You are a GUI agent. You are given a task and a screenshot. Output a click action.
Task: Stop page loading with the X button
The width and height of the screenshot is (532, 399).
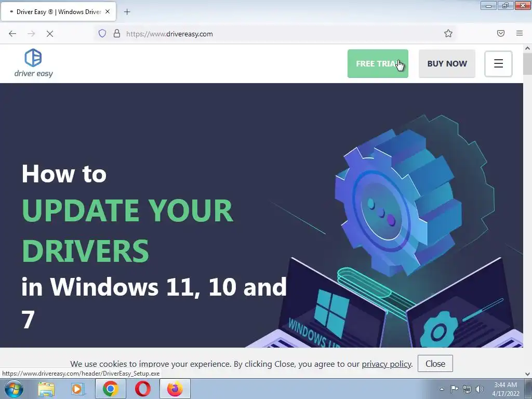[x=50, y=34]
